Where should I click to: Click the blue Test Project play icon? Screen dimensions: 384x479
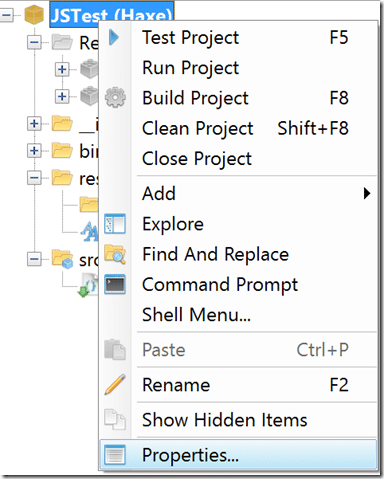(114, 37)
